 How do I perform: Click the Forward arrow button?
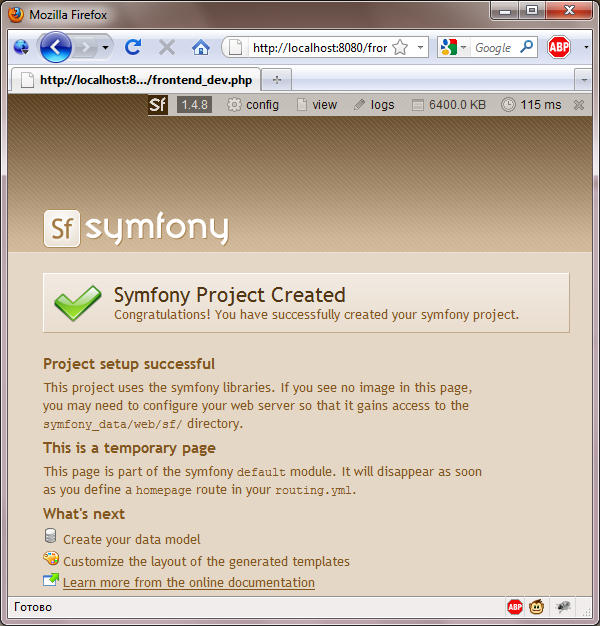pos(85,48)
